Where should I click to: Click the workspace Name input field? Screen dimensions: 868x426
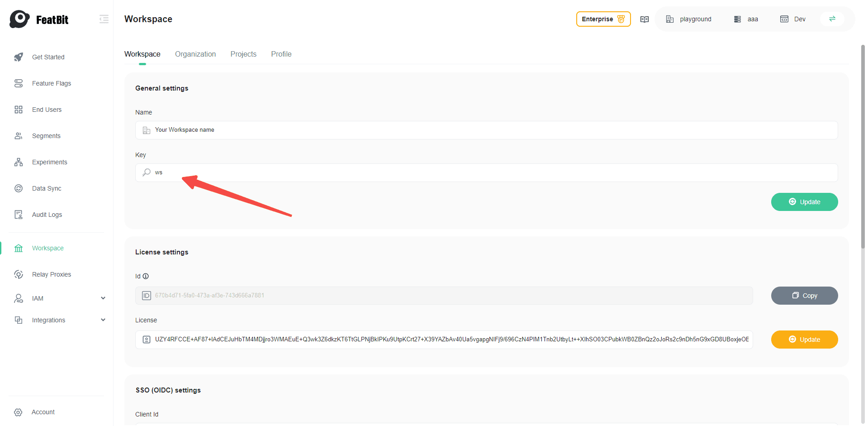click(486, 130)
